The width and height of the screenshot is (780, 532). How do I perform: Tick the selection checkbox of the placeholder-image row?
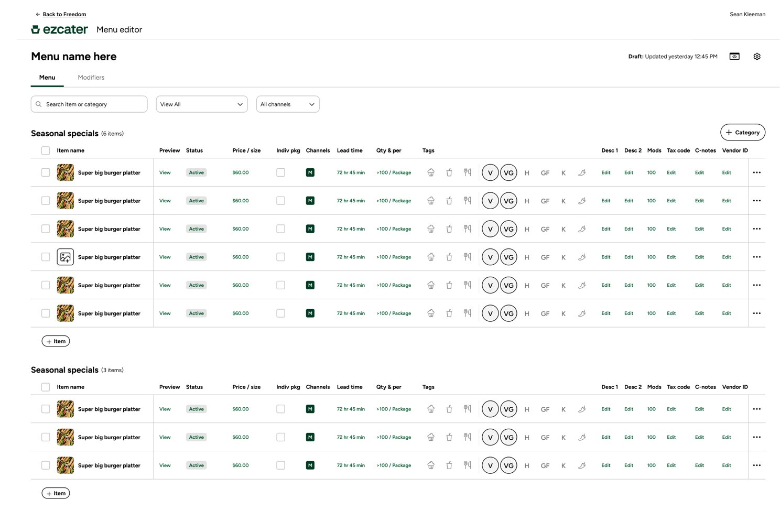[46, 257]
